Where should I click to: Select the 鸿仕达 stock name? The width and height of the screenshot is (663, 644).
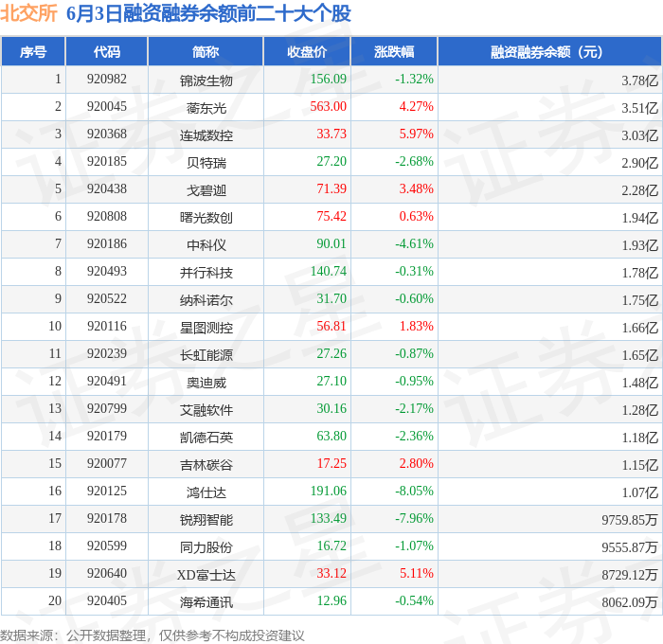click(206, 492)
